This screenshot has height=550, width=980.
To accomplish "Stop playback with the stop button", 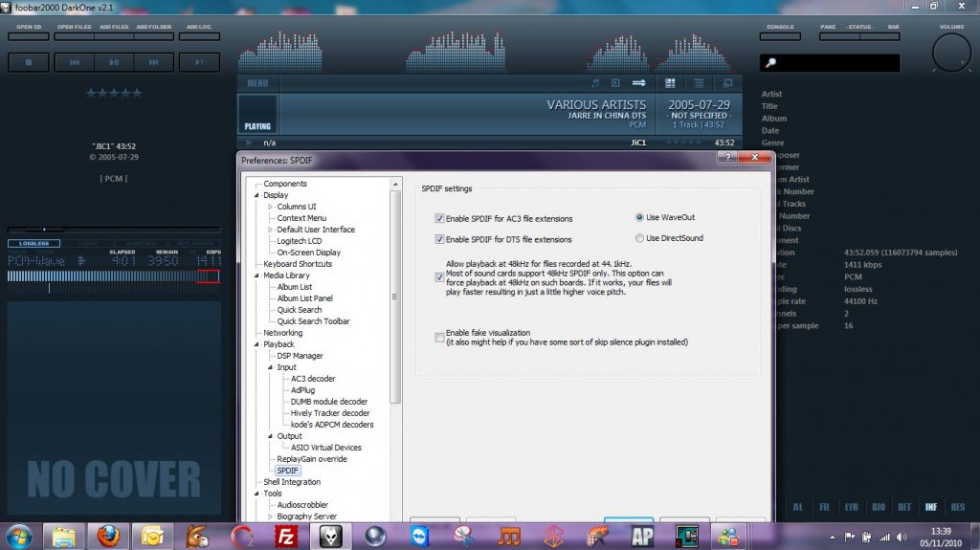I will 28,62.
